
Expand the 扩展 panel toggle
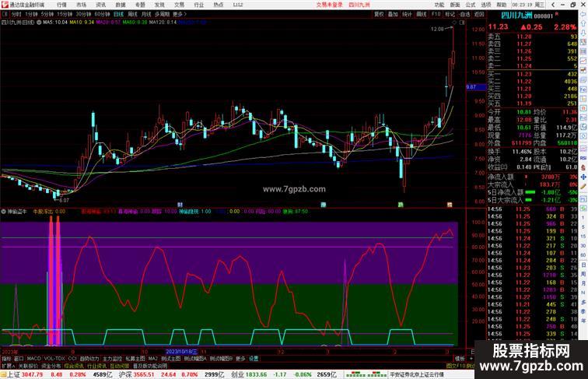pos(8,366)
